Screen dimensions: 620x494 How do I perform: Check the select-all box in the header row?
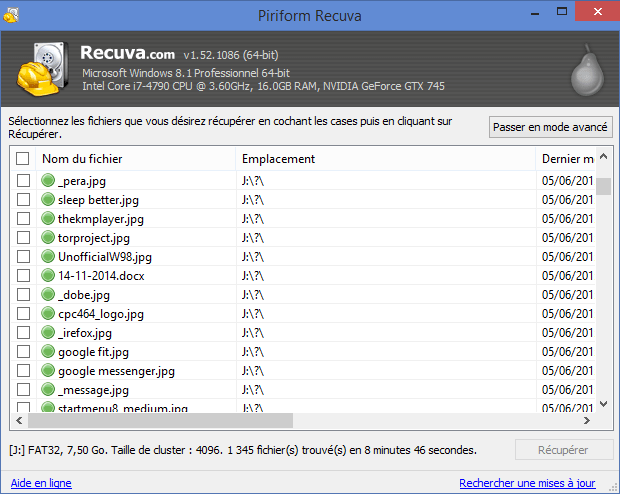click(23, 159)
